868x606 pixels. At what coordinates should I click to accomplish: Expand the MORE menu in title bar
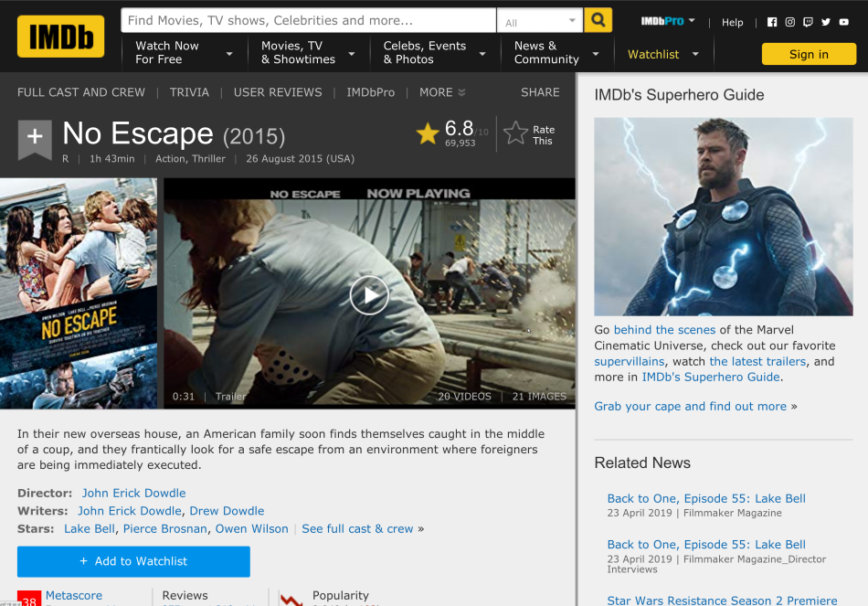pyautogui.click(x=441, y=92)
